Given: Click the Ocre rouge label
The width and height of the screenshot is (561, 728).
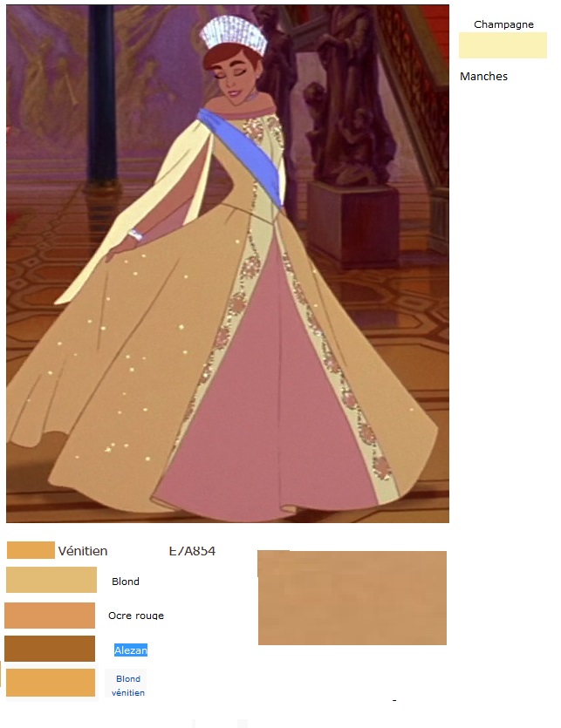Looking at the screenshot, I should pyautogui.click(x=136, y=616).
